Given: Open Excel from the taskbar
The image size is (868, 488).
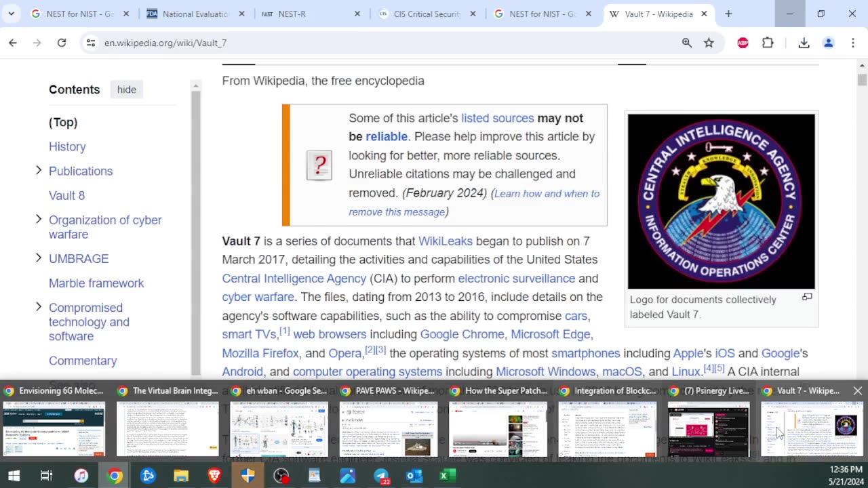Looking at the screenshot, I should click(448, 476).
